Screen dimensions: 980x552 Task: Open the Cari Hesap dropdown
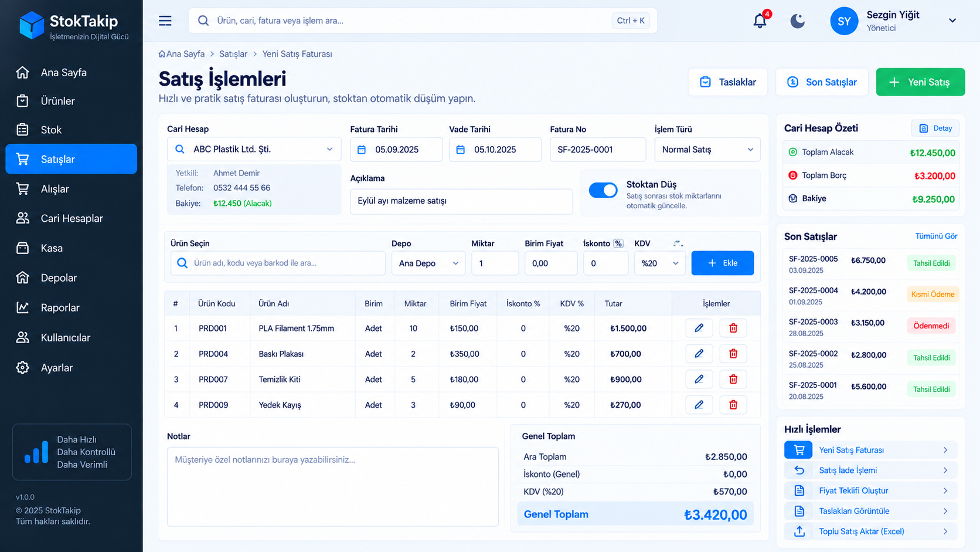[x=254, y=149]
